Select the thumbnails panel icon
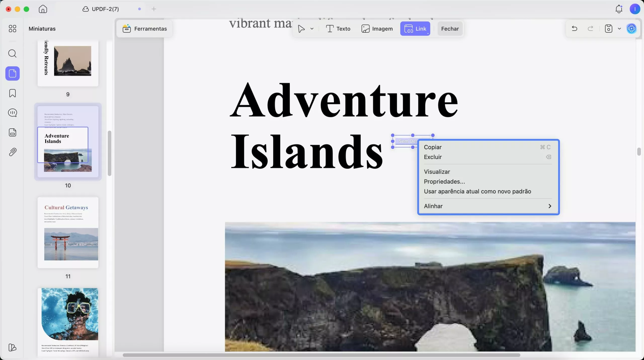This screenshot has height=360, width=644. pos(12,73)
